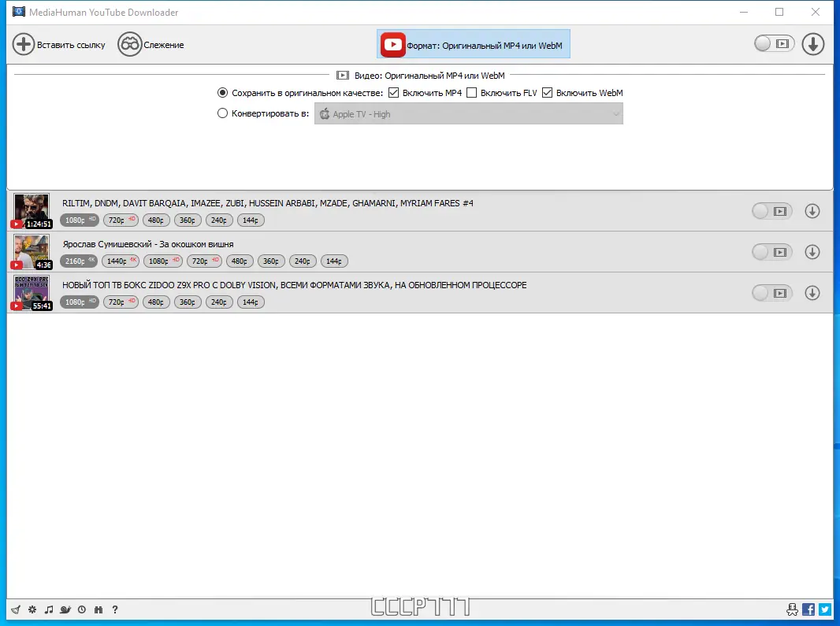
Task: Toggle switch on RILTIM, DNDM row
Action: (772, 211)
